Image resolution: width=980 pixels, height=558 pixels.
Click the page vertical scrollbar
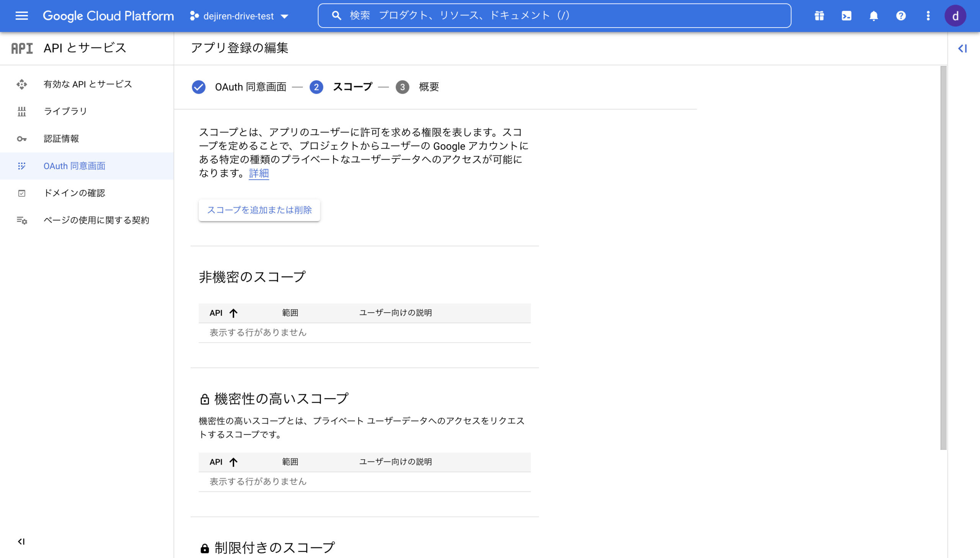(x=944, y=258)
